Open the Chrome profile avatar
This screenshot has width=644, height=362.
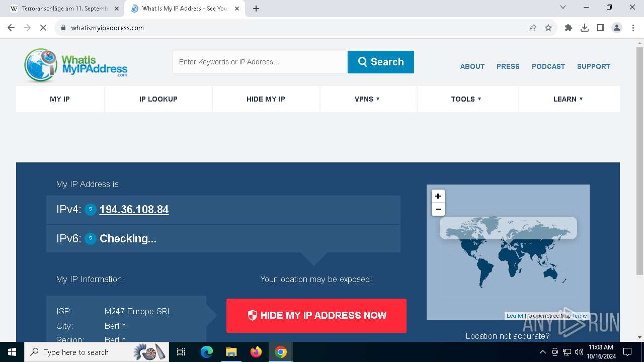tap(617, 28)
